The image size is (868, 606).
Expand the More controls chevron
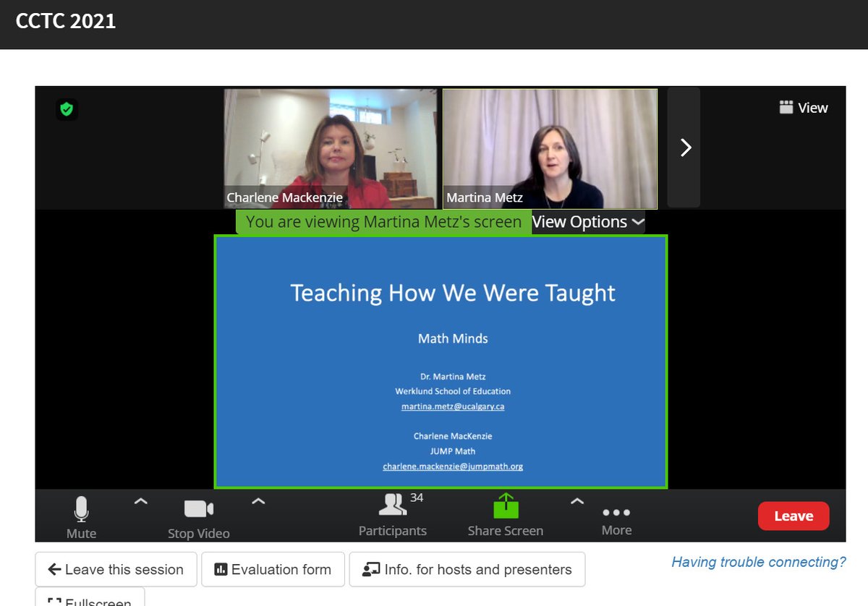(577, 500)
